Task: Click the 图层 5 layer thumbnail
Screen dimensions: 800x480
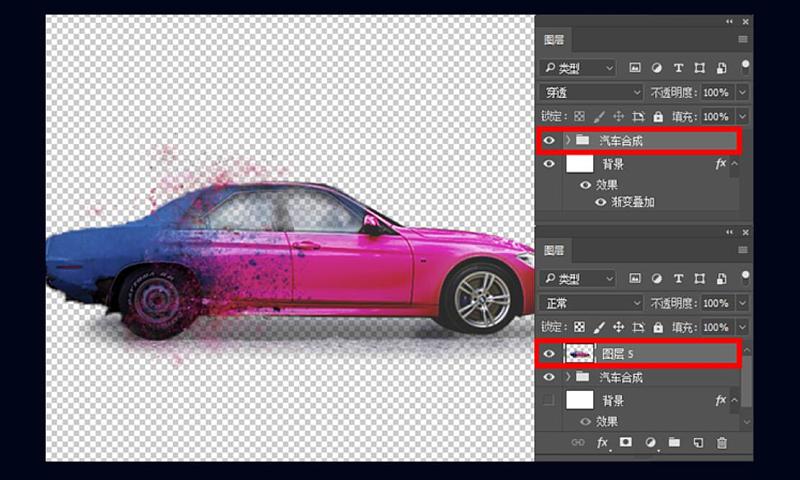Action: [580, 352]
